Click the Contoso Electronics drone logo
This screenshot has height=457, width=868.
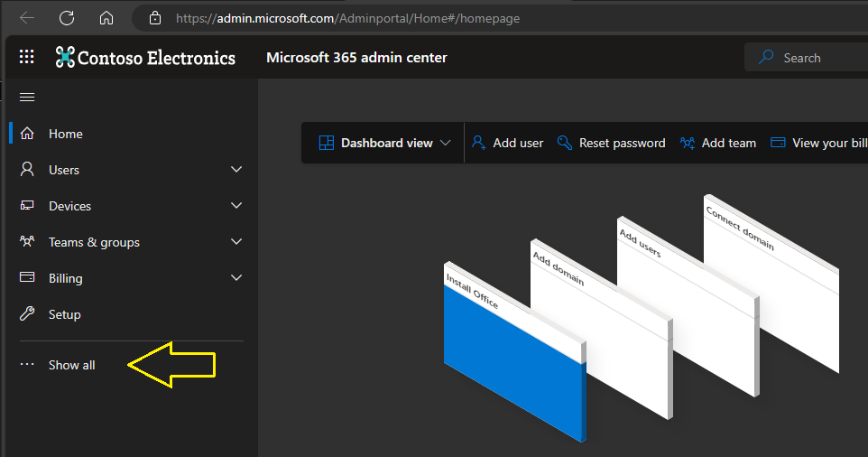coord(65,57)
